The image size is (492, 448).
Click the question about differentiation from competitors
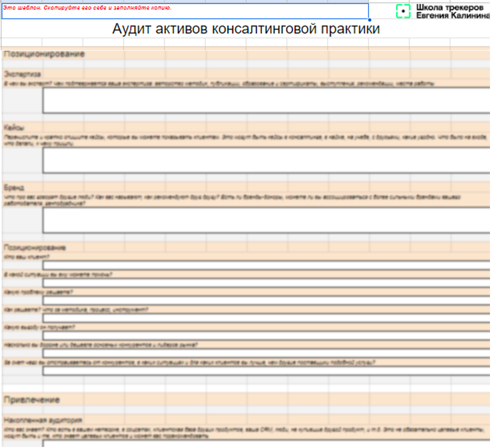[x=189, y=363]
